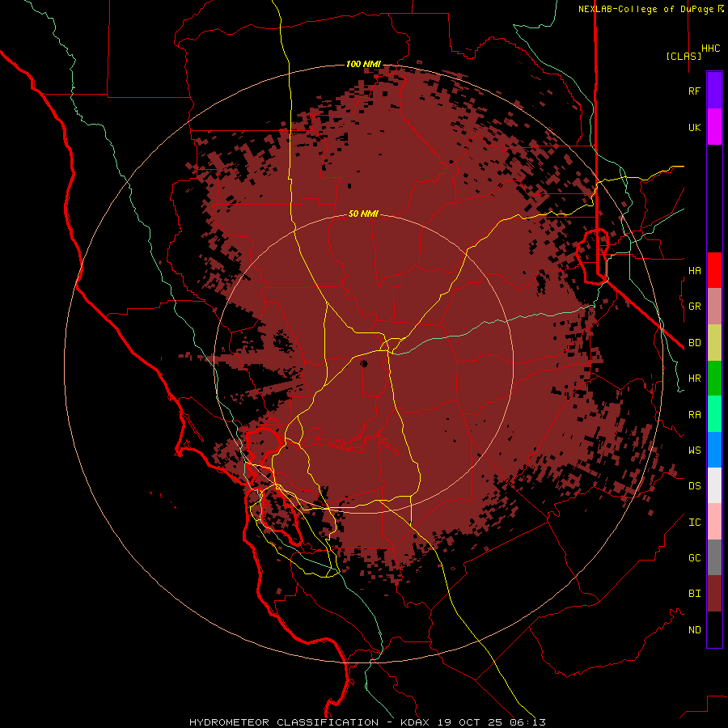
Task: Click the WS blue legend swatch
Action: [714, 450]
